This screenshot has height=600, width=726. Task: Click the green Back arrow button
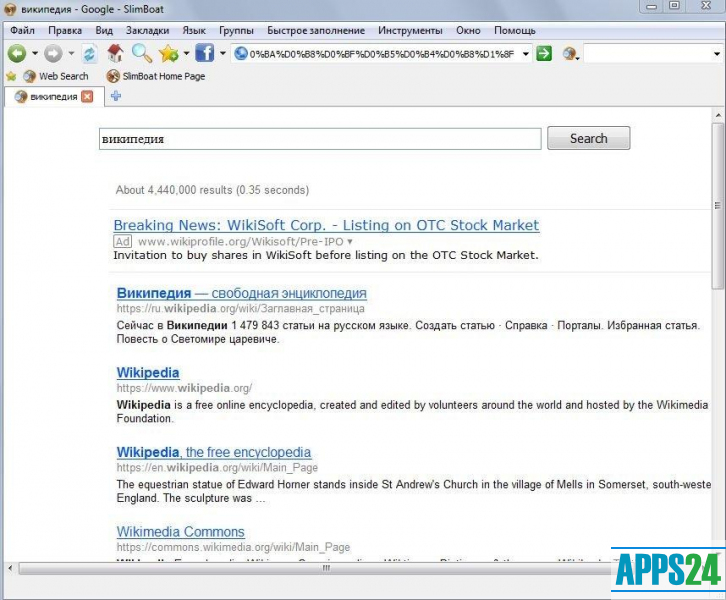[x=17, y=54]
